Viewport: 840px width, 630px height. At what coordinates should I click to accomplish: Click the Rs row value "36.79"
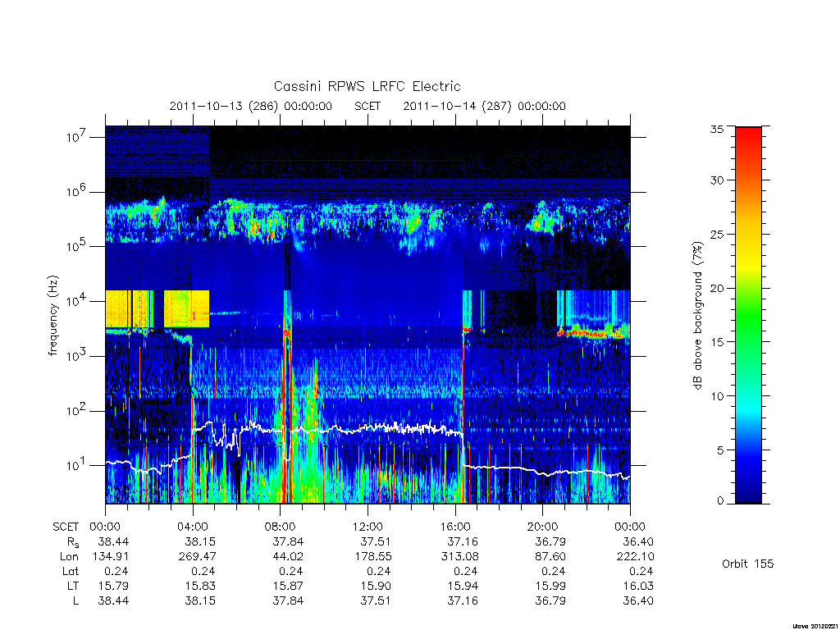click(x=550, y=541)
